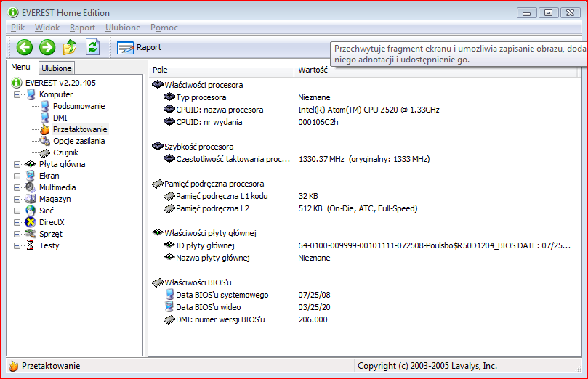Select Data BIOS'u systemowego row
The height and width of the screenshot is (379, 588).
[x=366, y=295]
